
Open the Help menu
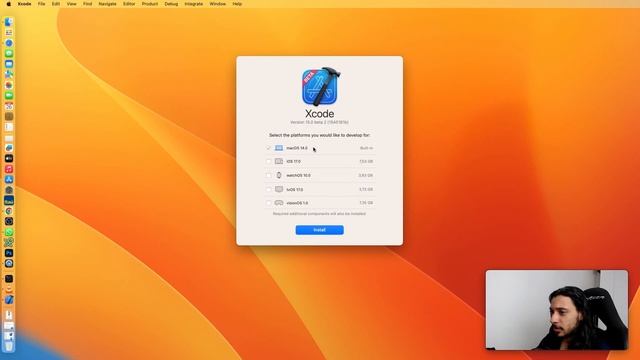(x=237, y=4)
